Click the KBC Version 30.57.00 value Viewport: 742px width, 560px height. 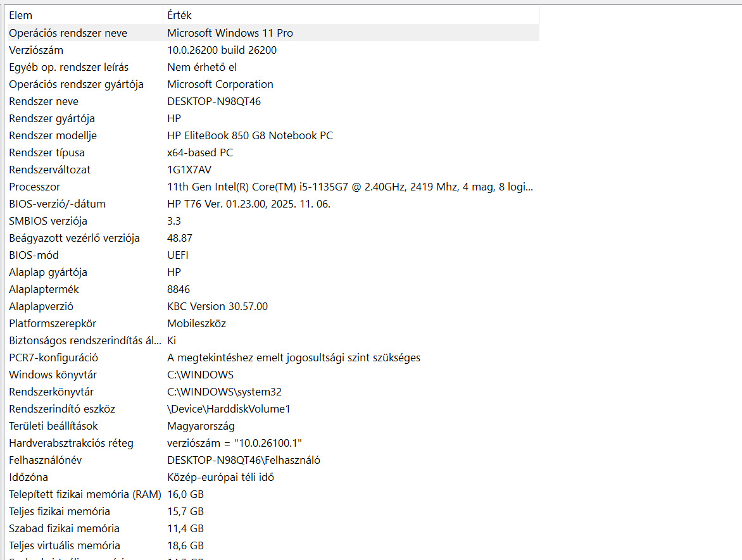[217, 306]
